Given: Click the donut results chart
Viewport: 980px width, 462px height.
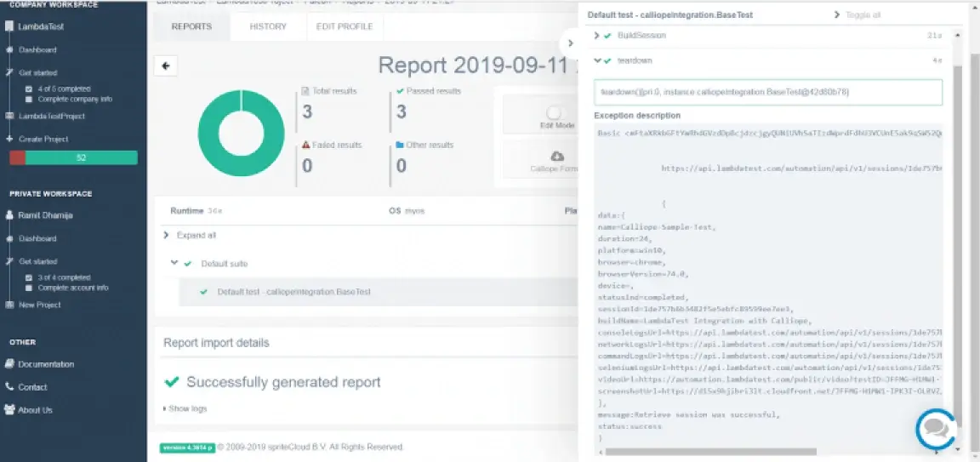Looking at the screenshot, I should pyautogui.click(x=242, y=134).
